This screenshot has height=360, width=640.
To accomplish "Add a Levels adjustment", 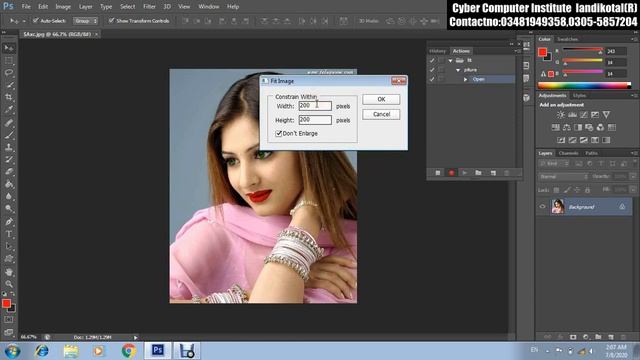I will pyautogui.click(x=572, y=115).
